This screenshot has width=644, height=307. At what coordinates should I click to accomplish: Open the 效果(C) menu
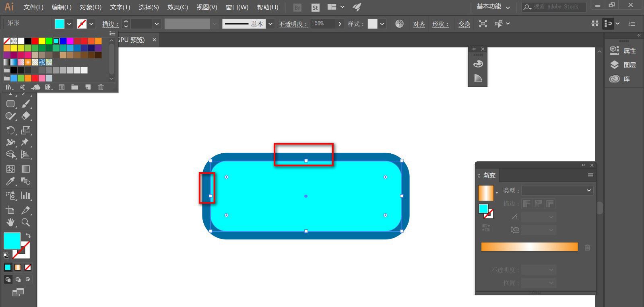[x=178, y=7]
